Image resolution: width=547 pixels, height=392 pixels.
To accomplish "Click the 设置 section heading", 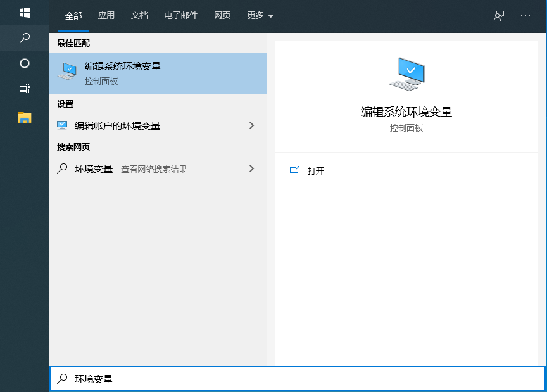I will click(65, 104).
